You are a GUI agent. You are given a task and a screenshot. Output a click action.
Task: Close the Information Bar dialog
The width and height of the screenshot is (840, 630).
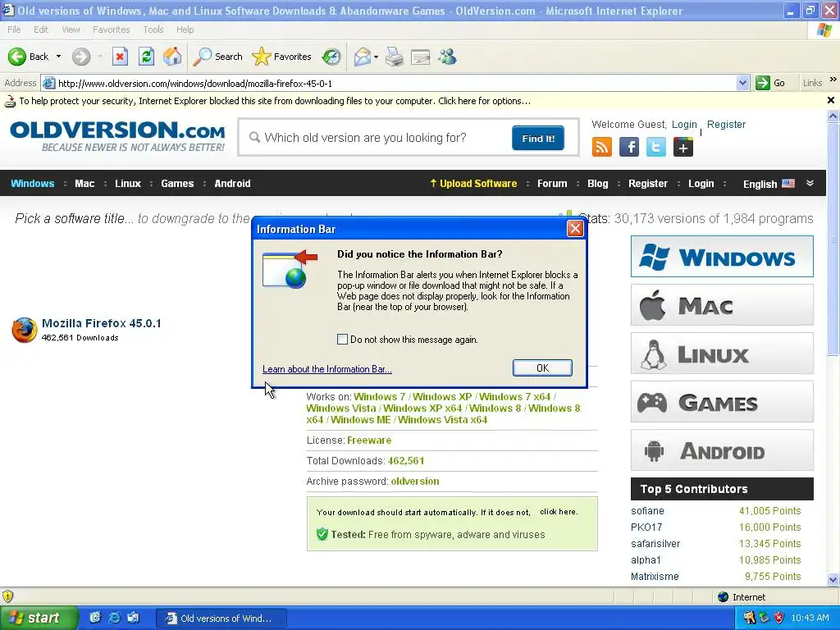point(575,229)
